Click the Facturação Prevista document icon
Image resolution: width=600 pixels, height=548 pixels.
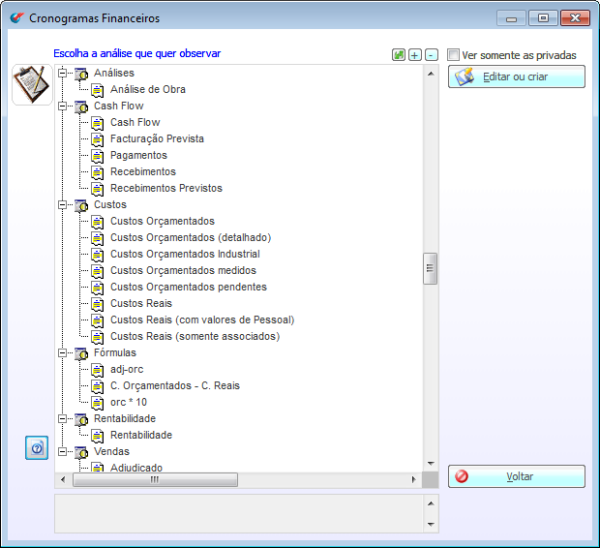pyautogui.click(x=98, y=139)
